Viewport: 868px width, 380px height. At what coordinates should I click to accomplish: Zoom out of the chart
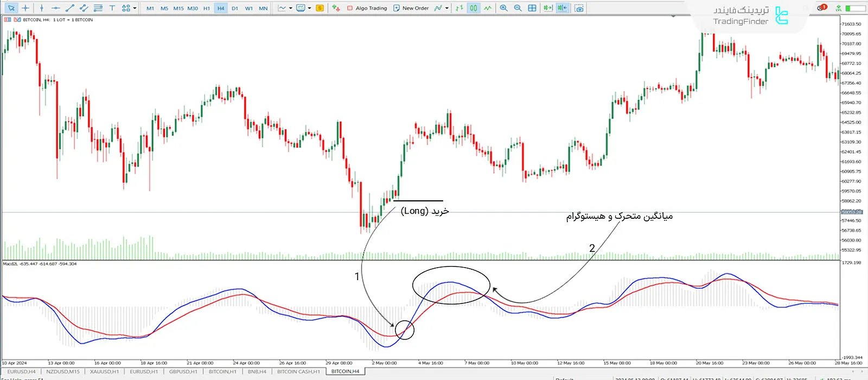tap(518, 8)
